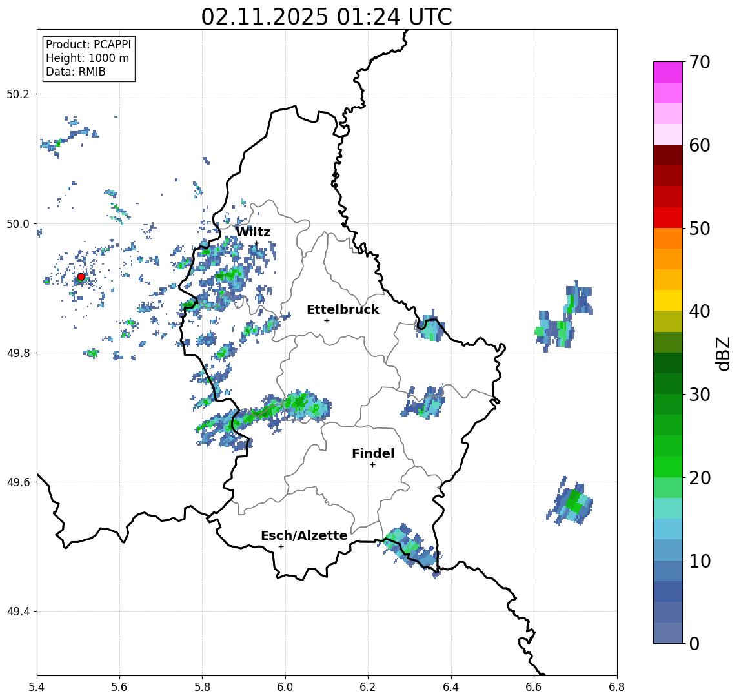Click latitude axis label 50.2
Image resolution: width=739 pixels, height=700 pixels.
[18, 94]
